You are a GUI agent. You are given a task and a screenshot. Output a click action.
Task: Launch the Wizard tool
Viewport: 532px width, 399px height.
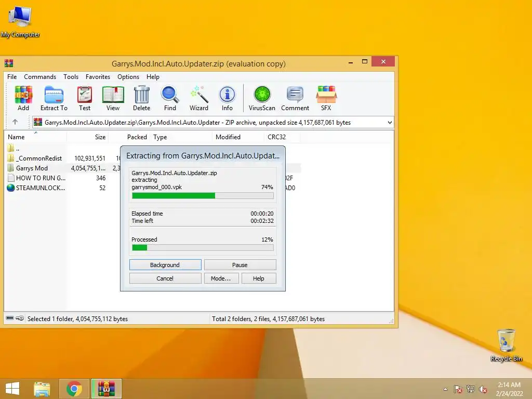(199, 98)
